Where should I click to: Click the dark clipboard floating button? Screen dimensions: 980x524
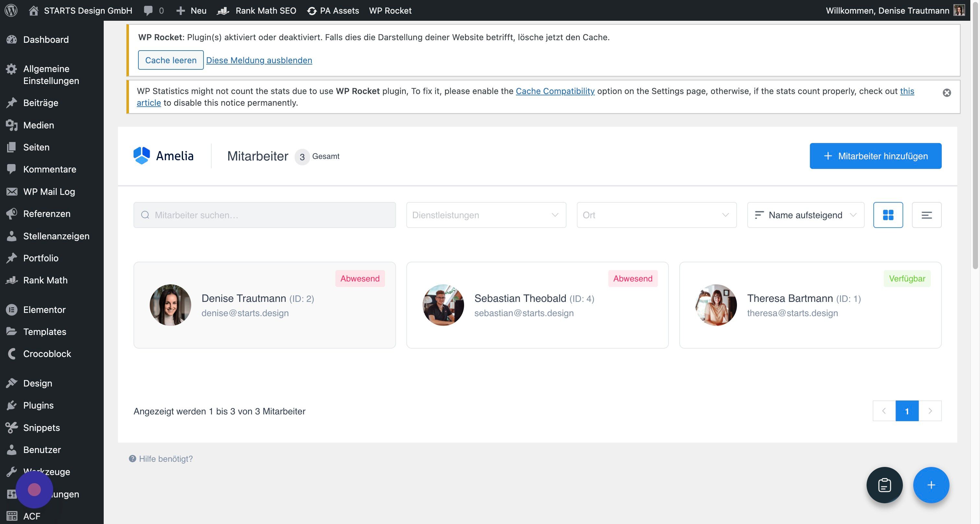click(884, 485)
